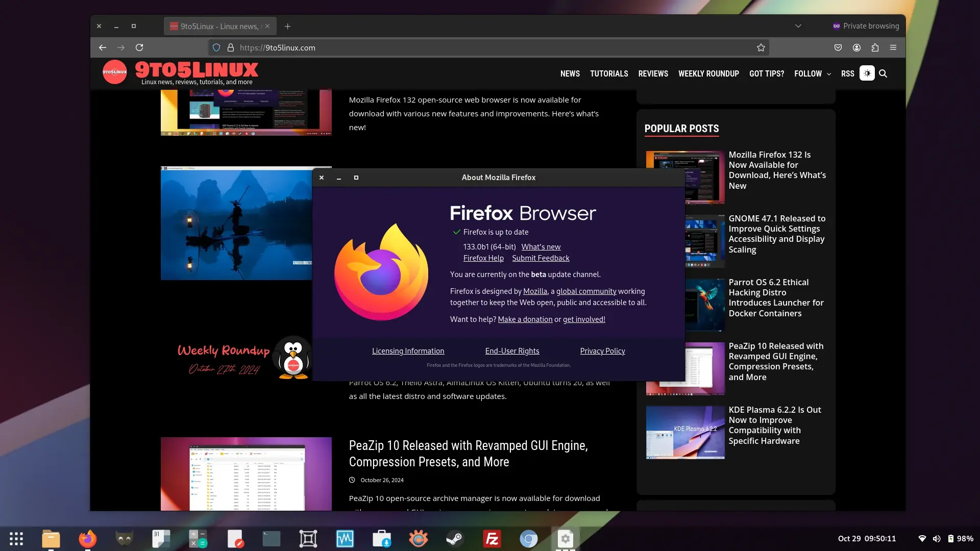Click the search icon on 9to5Linux

(883, 73)
